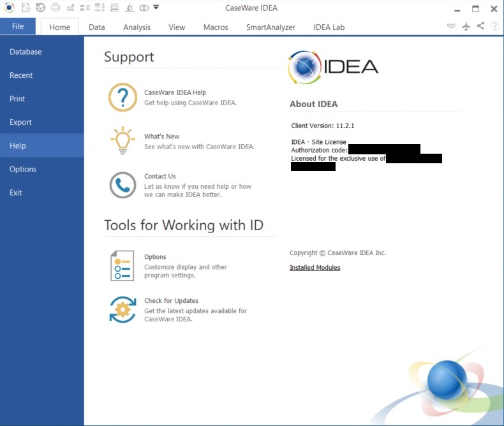This screenshot has height=426, width=504.
Task: Select Print in the File sidebar
Action: tap(41, 99)
